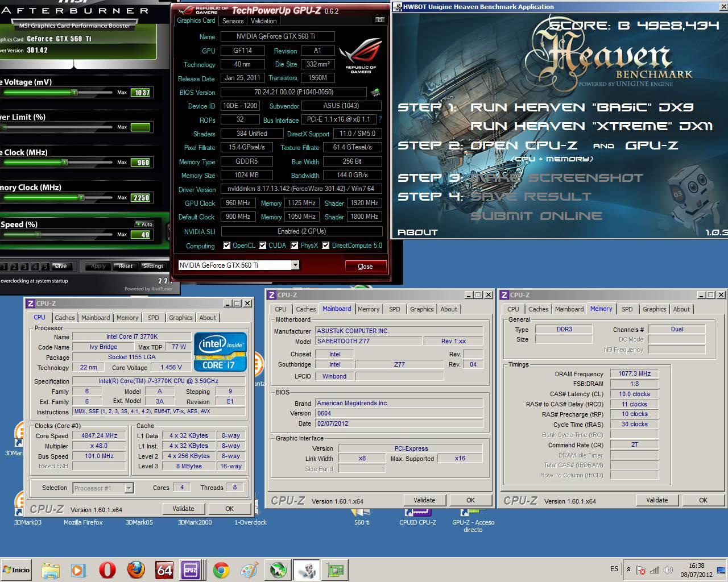
Task: Click the AIDA64 taskbar icon
Action: pyautogui.click(x=164, y=570)
